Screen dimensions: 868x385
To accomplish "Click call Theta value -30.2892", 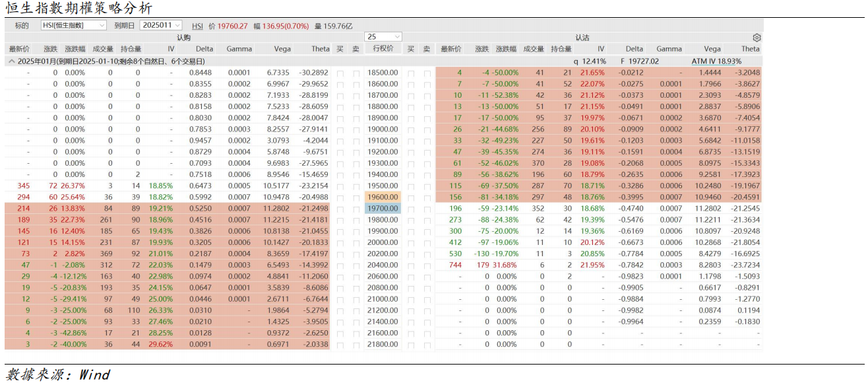I will point(313,73).
